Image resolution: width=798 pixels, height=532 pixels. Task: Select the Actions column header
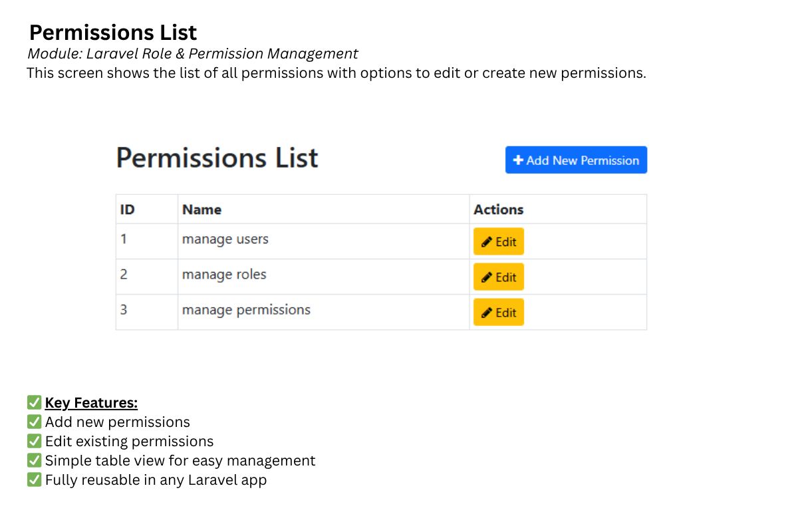(498, 209)
